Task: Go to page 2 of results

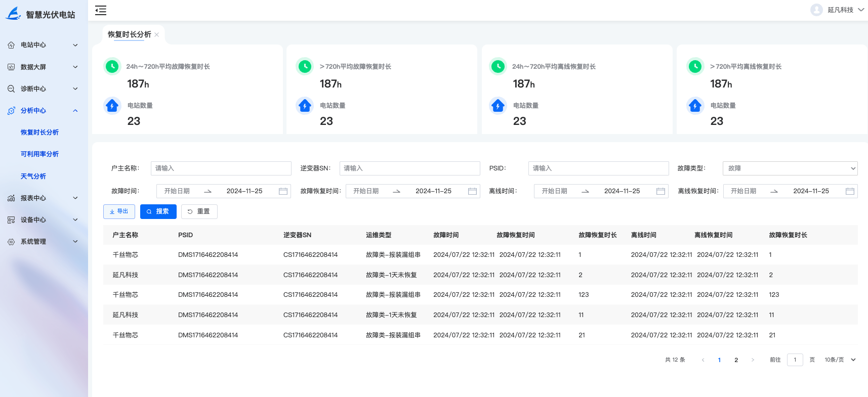Action: point(736,360)
